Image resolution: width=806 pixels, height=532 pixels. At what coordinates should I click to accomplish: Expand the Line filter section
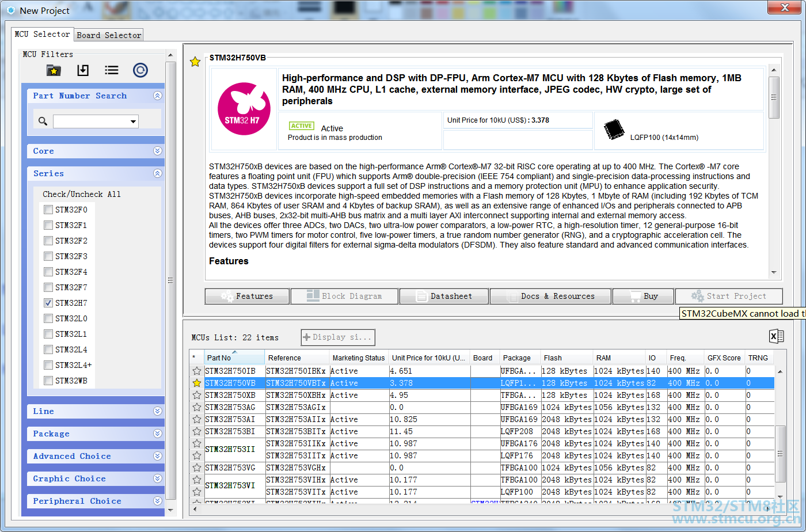(x=157, y=411)
